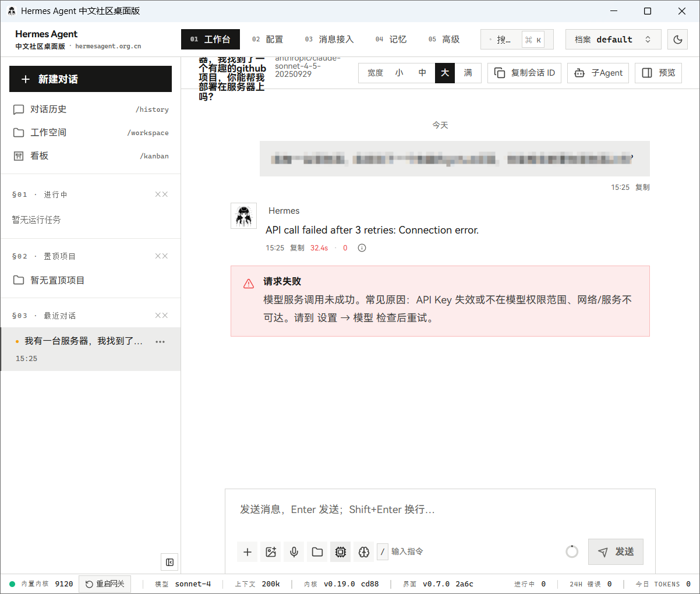Click the warning icon in the 请求失败 alert
This screenshot has height=594, width=700.
coord(249,284)
